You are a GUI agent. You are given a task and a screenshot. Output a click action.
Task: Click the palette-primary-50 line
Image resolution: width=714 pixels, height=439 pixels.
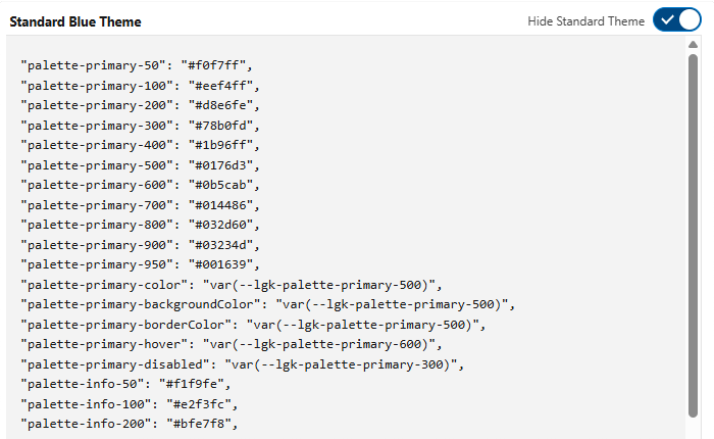136,66
